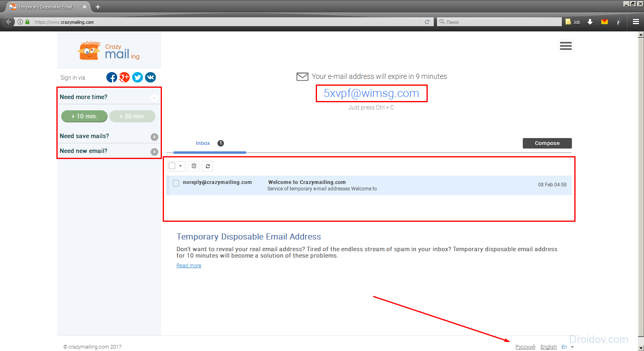
Task: Click the envelope icon beside expiry notice
Action: [302, 76]
